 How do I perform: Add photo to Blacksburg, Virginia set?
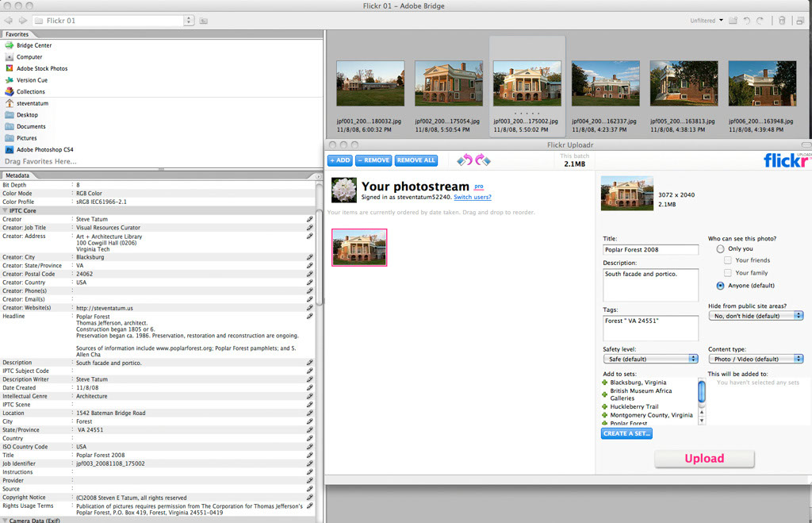[x=604, y=383]
